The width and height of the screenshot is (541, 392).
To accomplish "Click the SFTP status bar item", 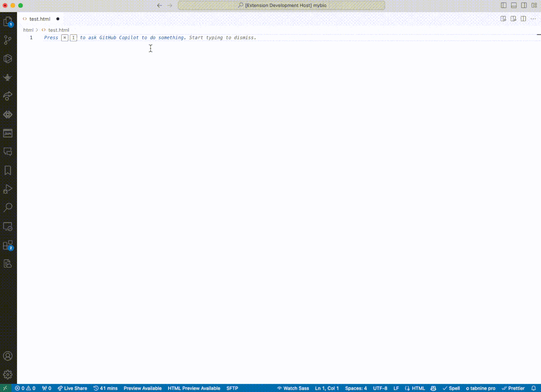I will click(232, 388).
